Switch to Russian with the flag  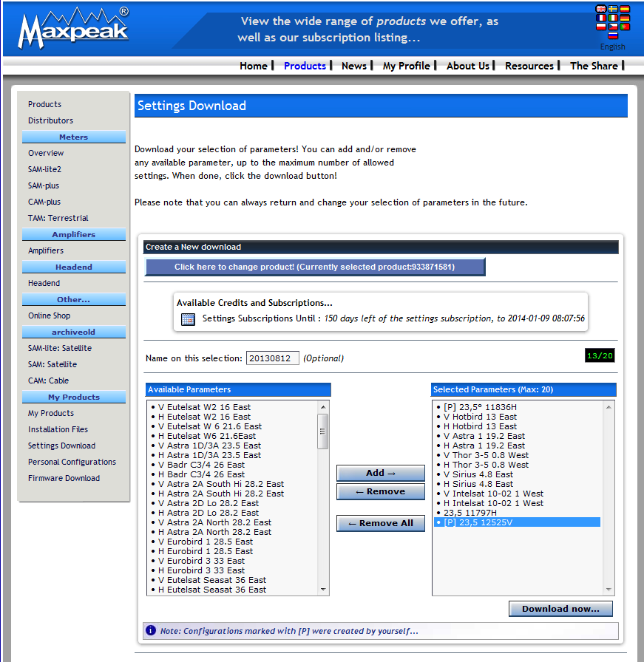click(613, 35)
